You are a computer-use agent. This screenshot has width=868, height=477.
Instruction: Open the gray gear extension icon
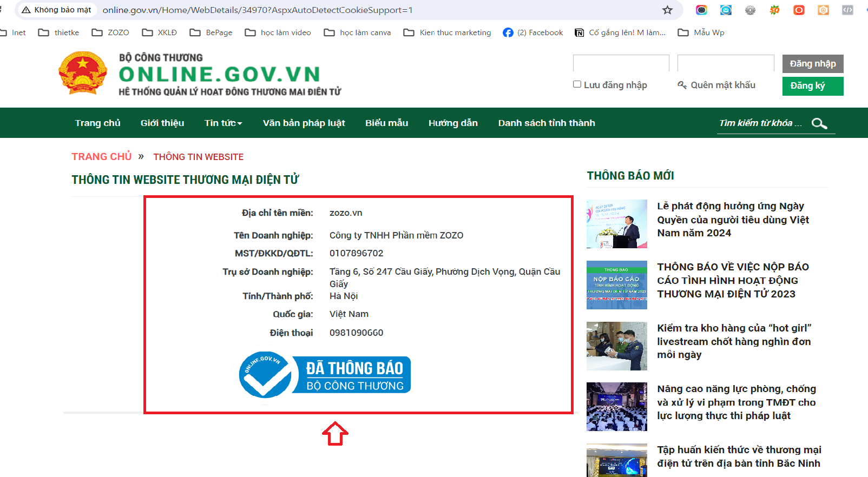click(x=750, y=10)
